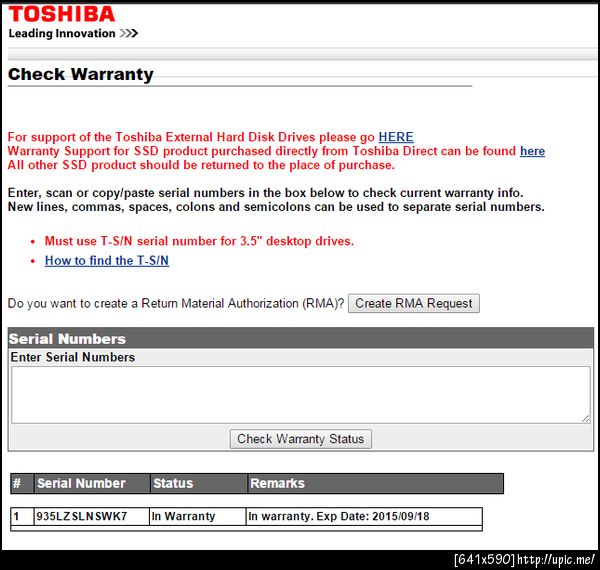This screenshot has height=570, width=600.
Task: Click the Toshiba logo
Action: (x=62, y=15)
